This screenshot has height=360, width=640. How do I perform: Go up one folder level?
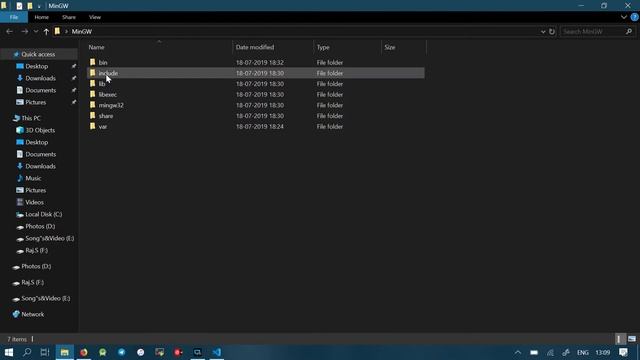coord(46,31)
